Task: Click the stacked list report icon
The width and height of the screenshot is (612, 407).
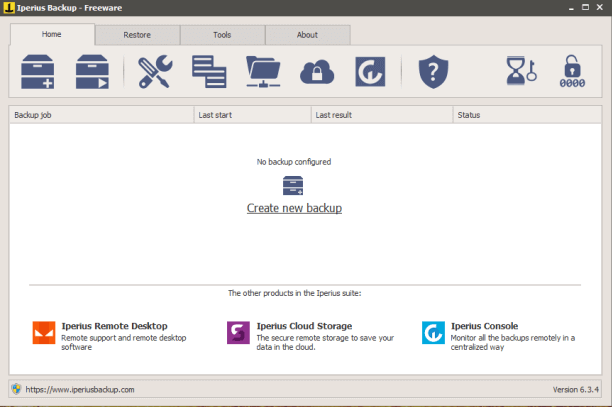Action: (x=209, y=72)
